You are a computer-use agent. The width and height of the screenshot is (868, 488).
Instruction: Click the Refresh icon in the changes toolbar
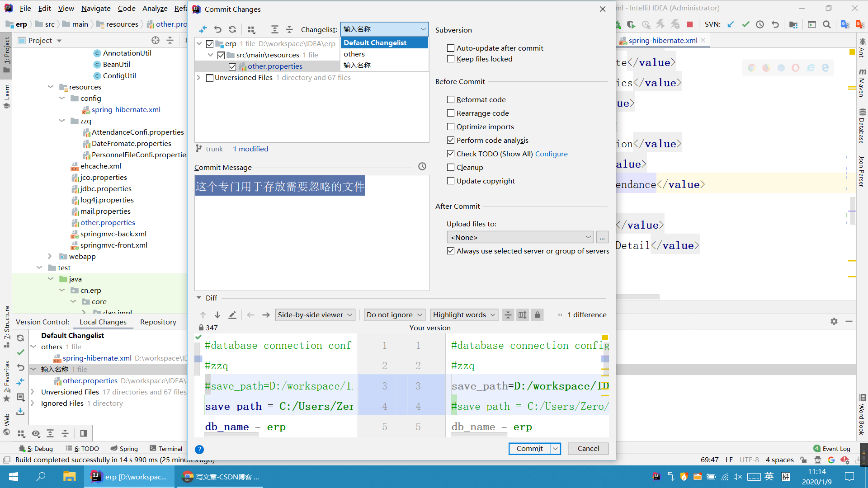pos(232,29)
